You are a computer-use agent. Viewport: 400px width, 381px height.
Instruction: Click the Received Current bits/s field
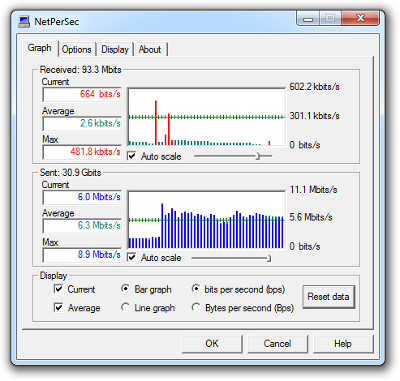click(x=82, y=94)
